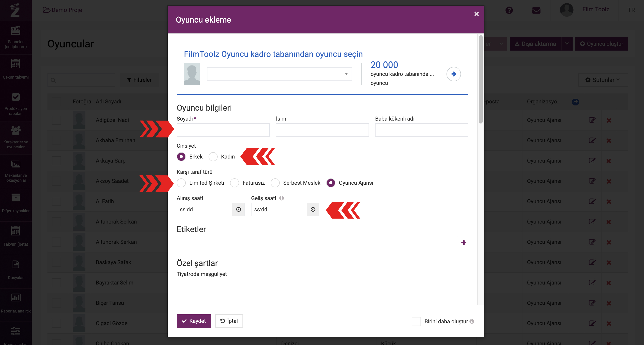Delete the Aksoy Saadet row
This screenshot has height=345, width=644.
click(609, 181)
